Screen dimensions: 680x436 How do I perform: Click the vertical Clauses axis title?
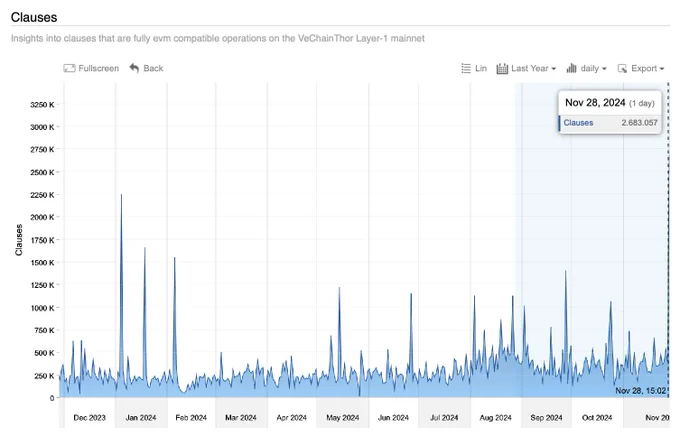(19, 239)
